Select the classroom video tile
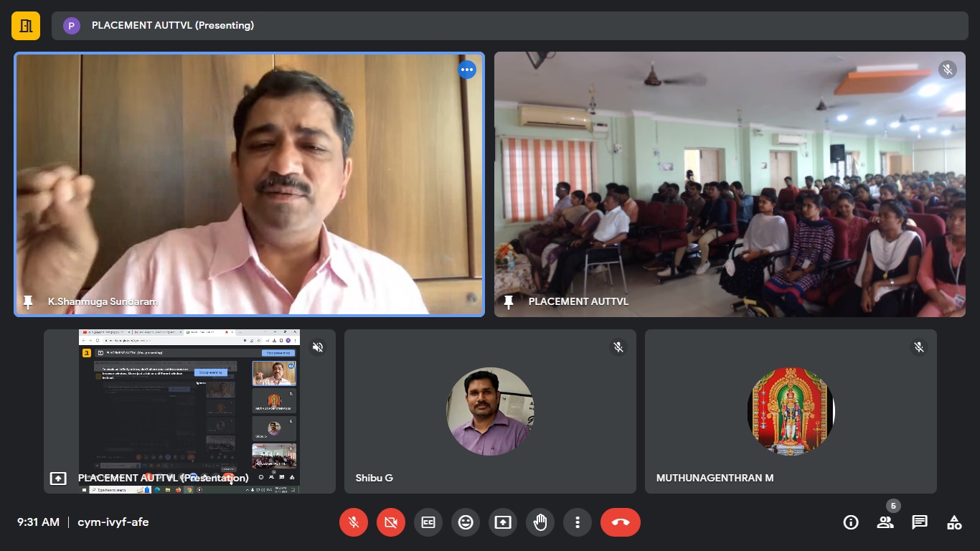The height and width of the screenshot is (551, 980). [730, 184]
